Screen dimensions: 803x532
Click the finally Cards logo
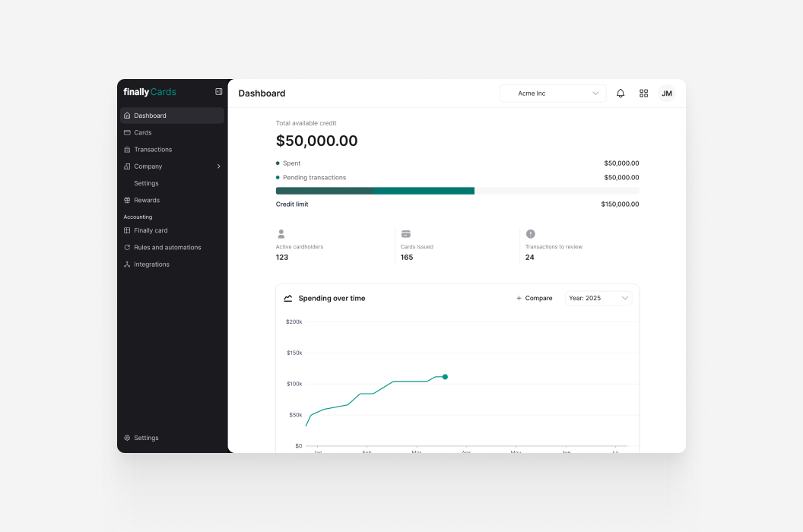150,92
